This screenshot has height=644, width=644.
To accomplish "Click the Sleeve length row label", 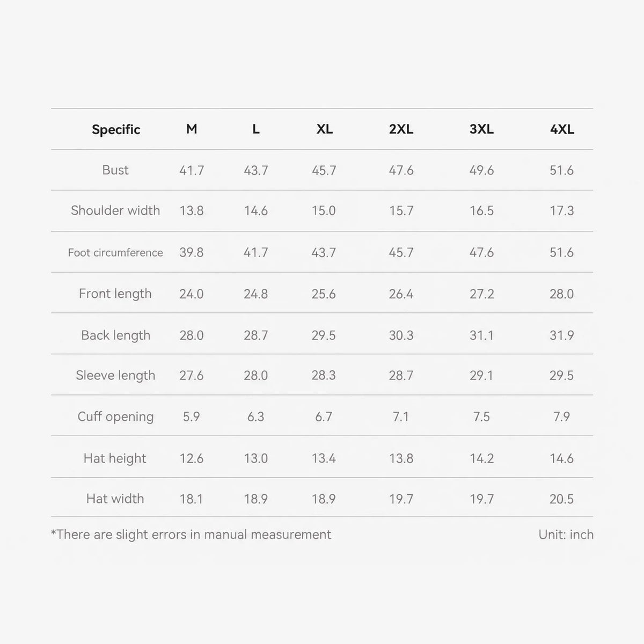I will 115,375.
